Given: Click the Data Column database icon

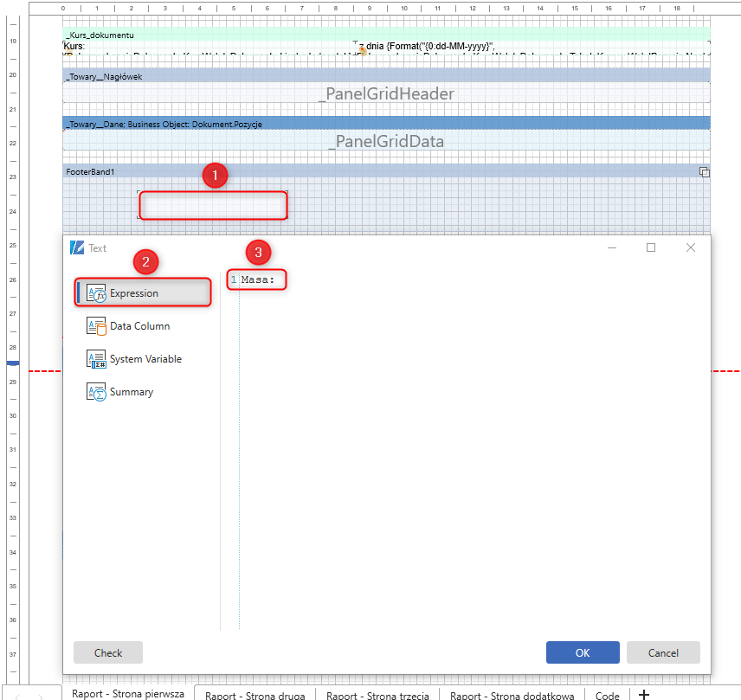Looking at the screenshot, I should point(96,326).
